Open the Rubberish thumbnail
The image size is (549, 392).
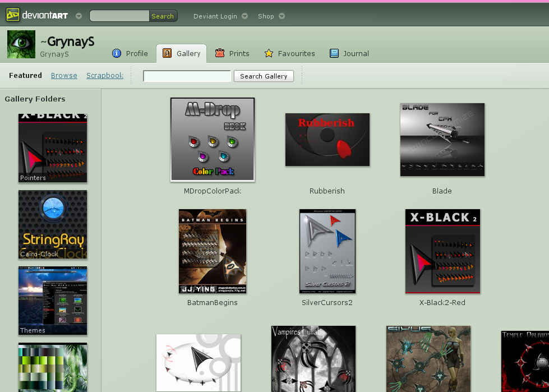(x=327, y=140)
